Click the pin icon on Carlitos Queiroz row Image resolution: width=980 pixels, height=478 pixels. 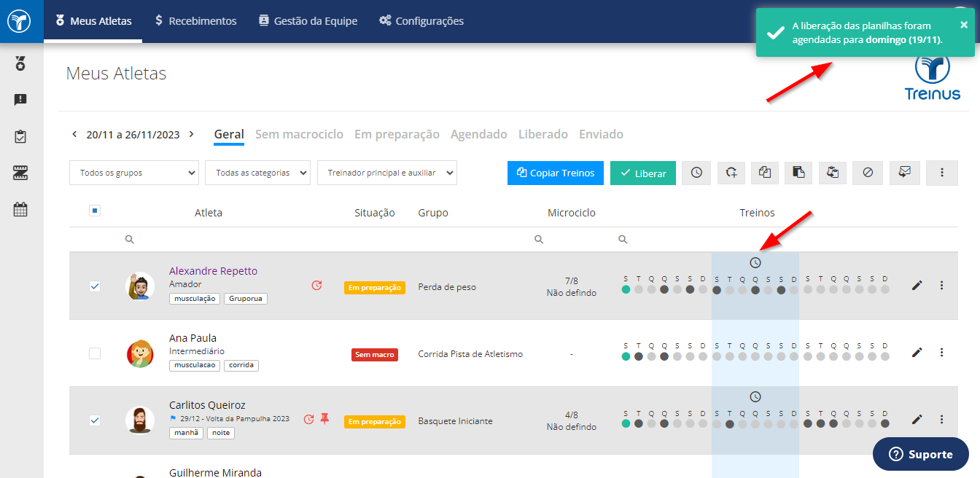pyautogui.click(x=325, y=418)
